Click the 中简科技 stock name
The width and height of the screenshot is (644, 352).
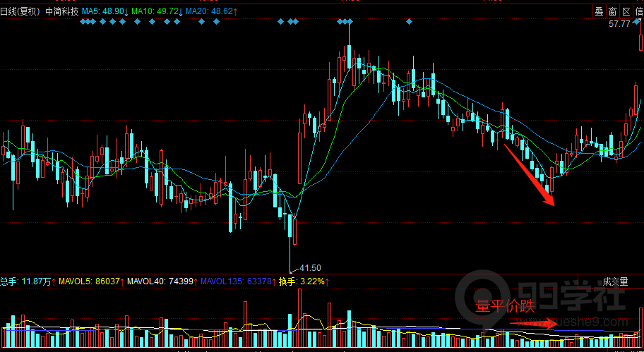pyautogui.click(x=62, y=12)
